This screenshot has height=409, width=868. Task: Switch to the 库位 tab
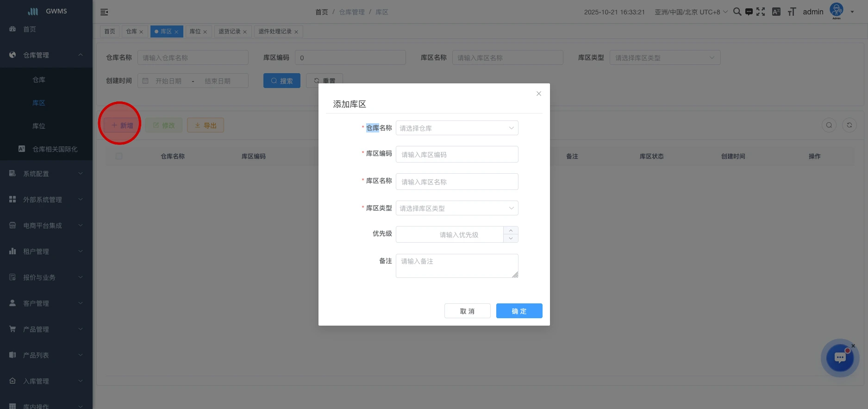[x=195, y=31]
